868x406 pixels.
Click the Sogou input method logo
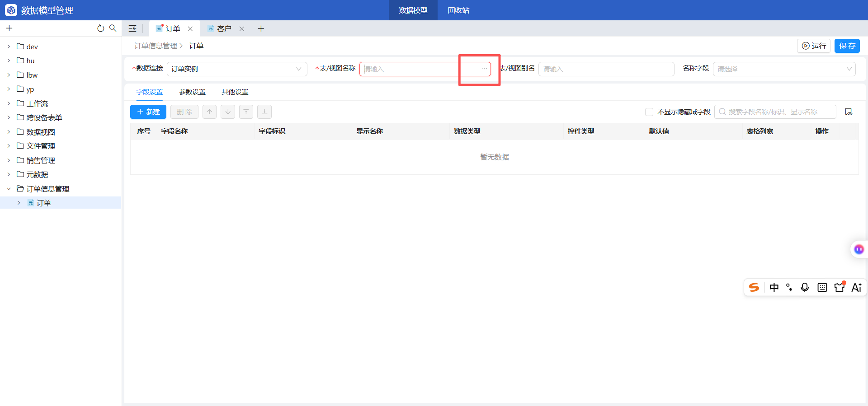(x=754, y=287)
